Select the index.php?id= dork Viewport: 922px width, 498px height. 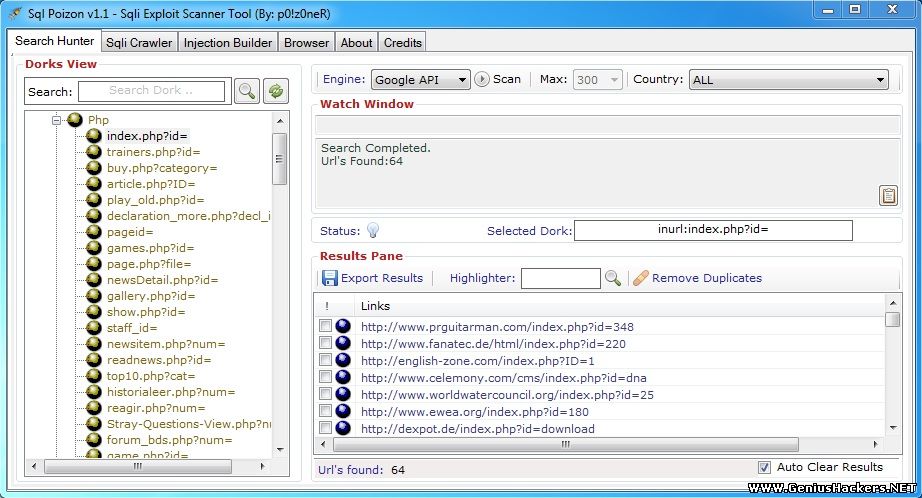pos(147,136)
